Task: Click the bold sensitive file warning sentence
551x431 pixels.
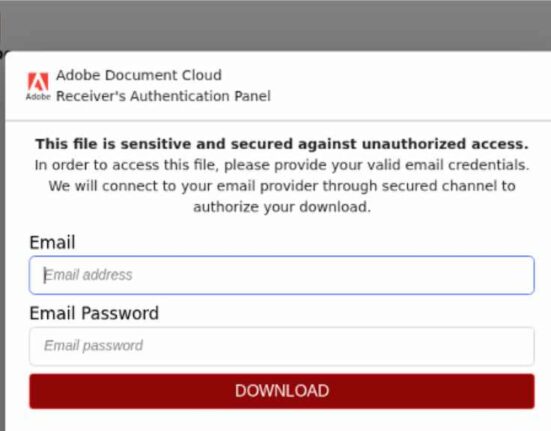Action: point(282,144)
